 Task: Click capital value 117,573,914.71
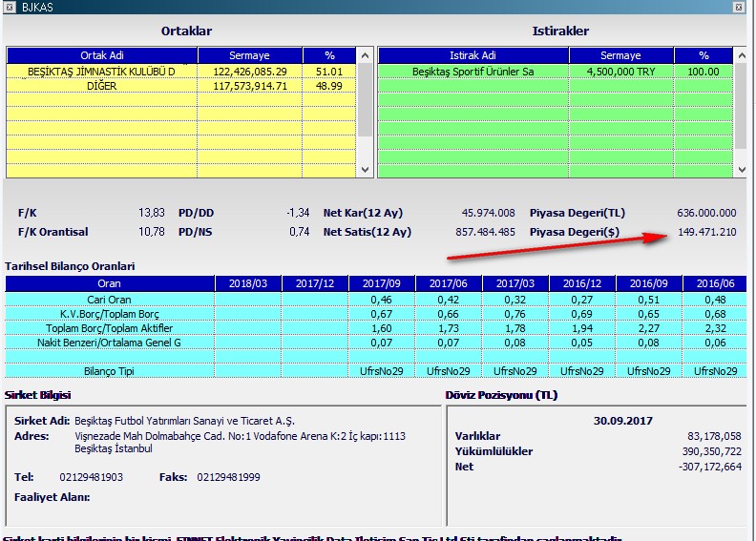250,86
